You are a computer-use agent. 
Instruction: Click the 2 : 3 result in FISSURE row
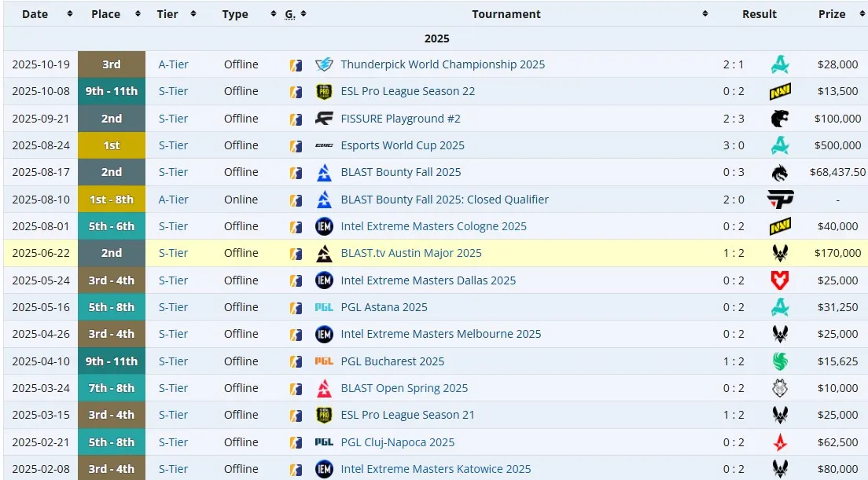pyautogui.click(x=734, y=119)
